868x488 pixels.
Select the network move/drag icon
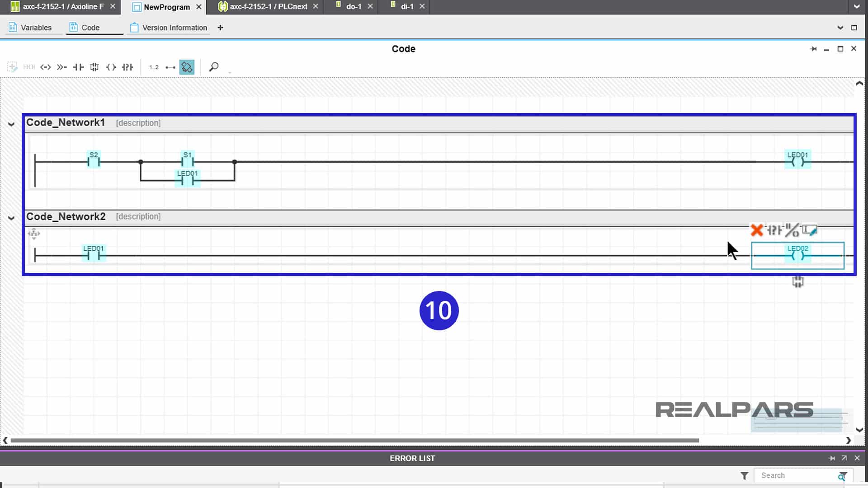[33, 233]
